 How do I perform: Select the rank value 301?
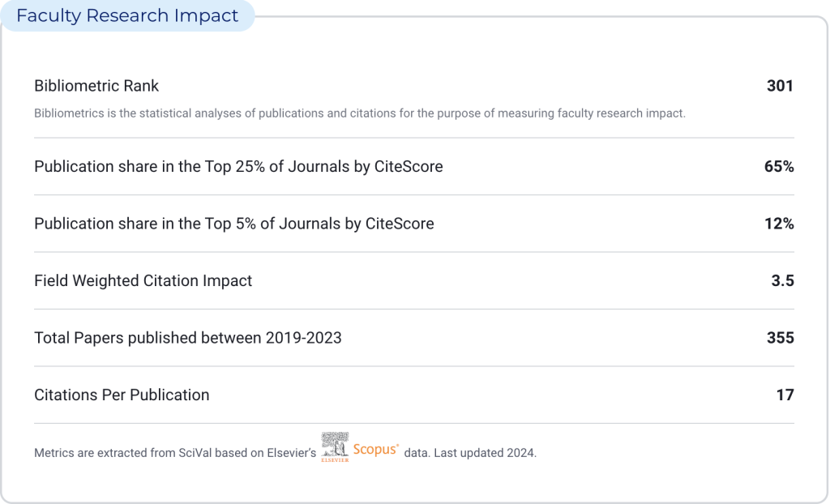click(x=779, y=86)
